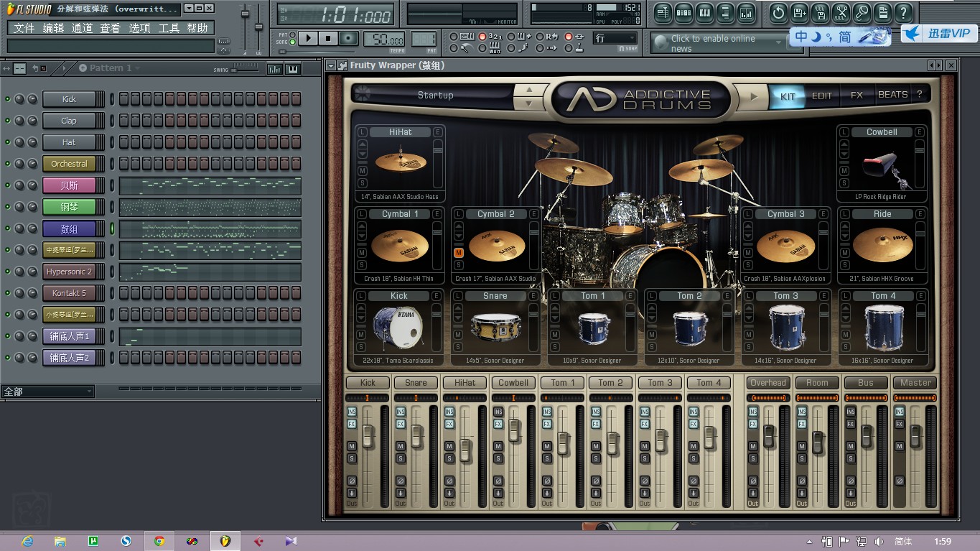Open the mixer icon in the toolbar
980x551 pixels.
pyautogui.click(x=747, y=12)
